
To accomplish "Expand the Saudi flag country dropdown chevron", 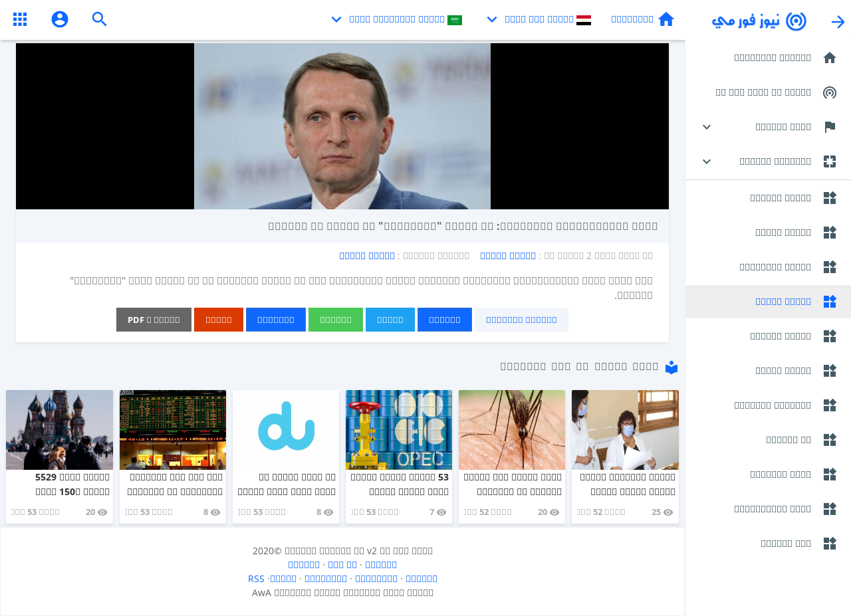I will (x=336, y=19).
